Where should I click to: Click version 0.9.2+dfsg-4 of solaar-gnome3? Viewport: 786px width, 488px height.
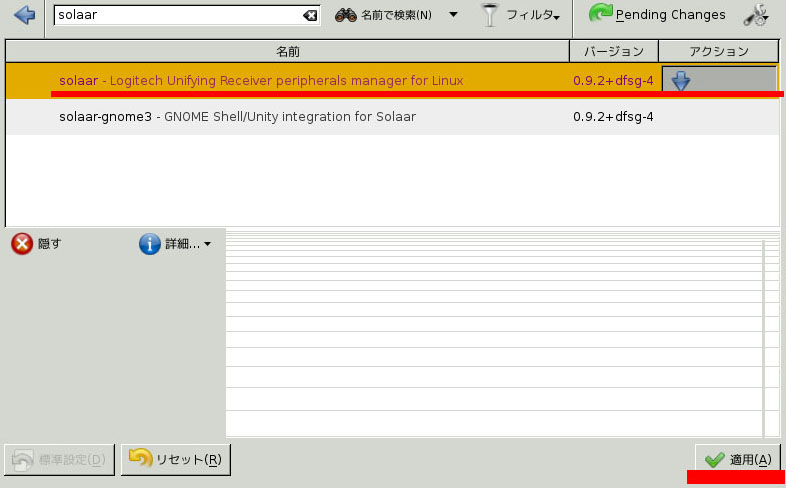[x=613, y=117]
